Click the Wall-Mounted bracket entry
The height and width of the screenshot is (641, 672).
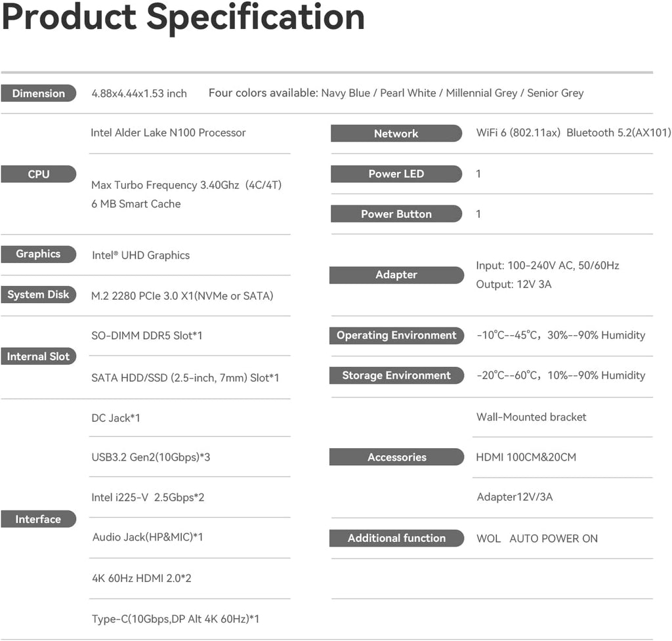point(531,417)
